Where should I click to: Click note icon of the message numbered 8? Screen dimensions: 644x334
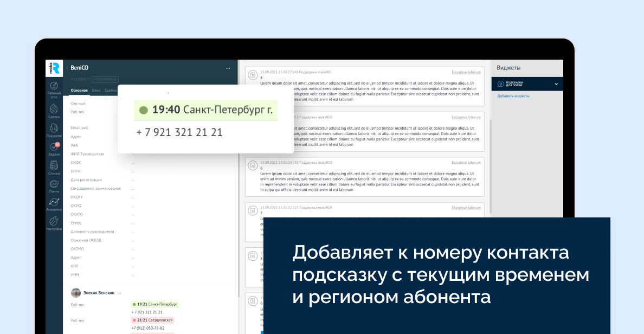coord(253,255)
